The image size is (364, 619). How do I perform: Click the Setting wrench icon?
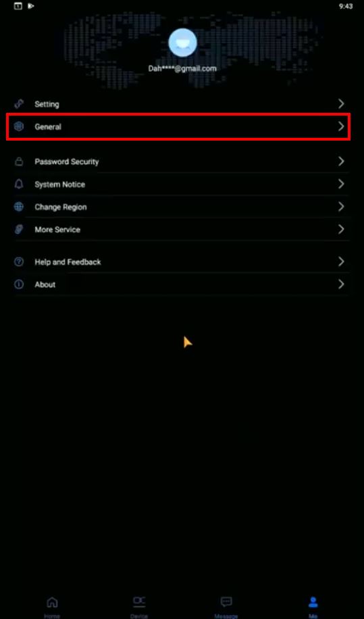coord(18,104)
